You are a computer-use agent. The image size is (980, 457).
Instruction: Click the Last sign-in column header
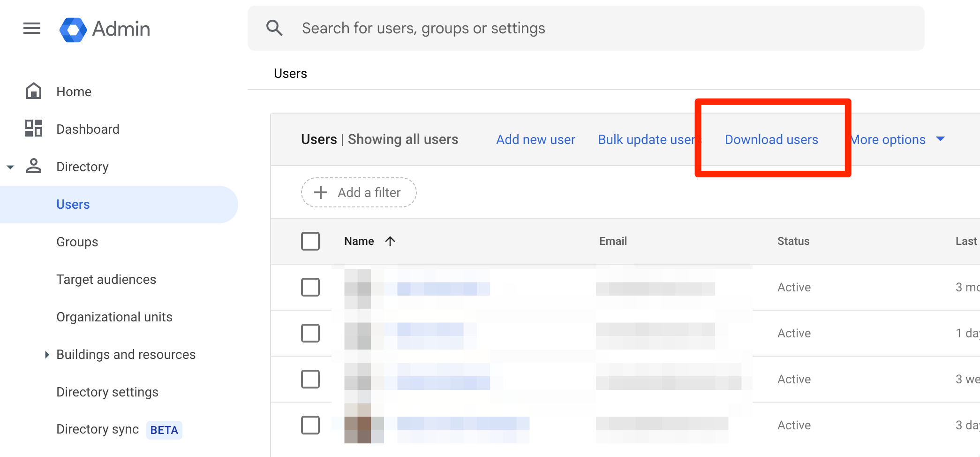(967, 241)
